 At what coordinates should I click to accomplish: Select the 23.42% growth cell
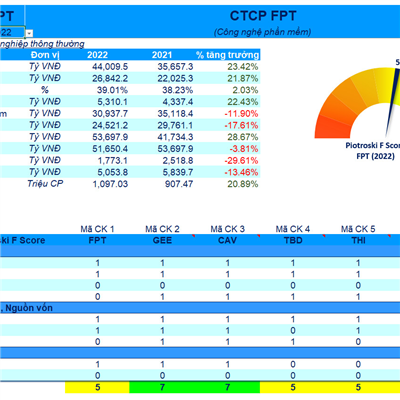243,67
